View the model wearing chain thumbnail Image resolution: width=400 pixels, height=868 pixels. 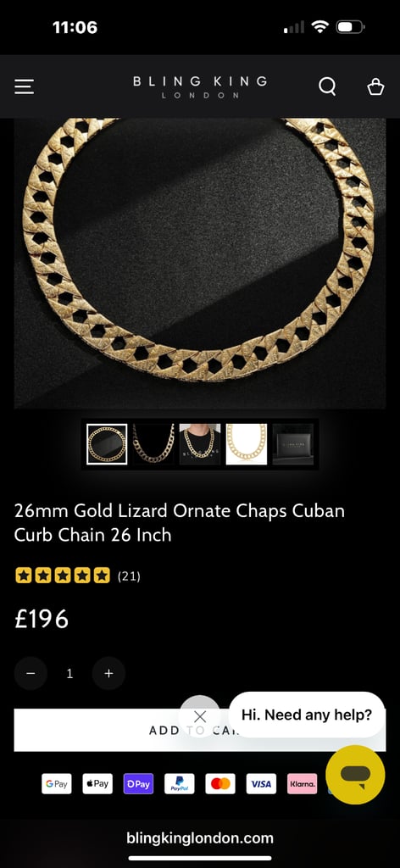200,444
